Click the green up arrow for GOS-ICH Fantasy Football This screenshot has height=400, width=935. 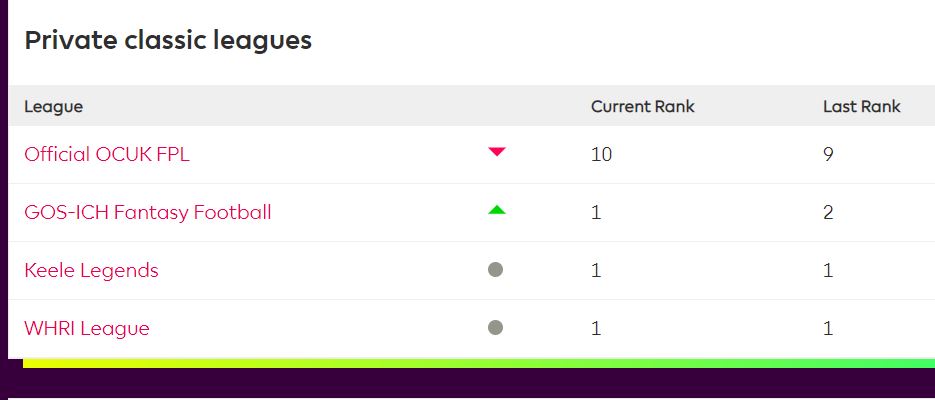click(x=497, y=209)
